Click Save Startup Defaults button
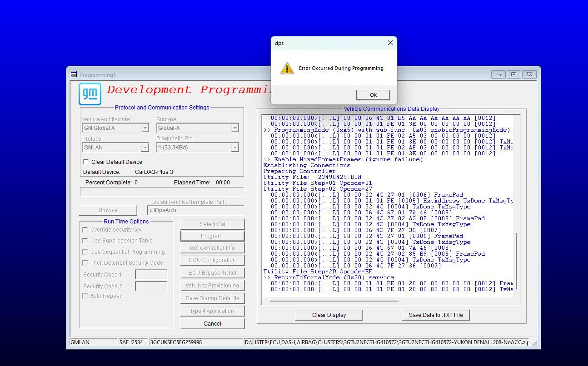This screenshot has height=366, width=588. (213, 298)
